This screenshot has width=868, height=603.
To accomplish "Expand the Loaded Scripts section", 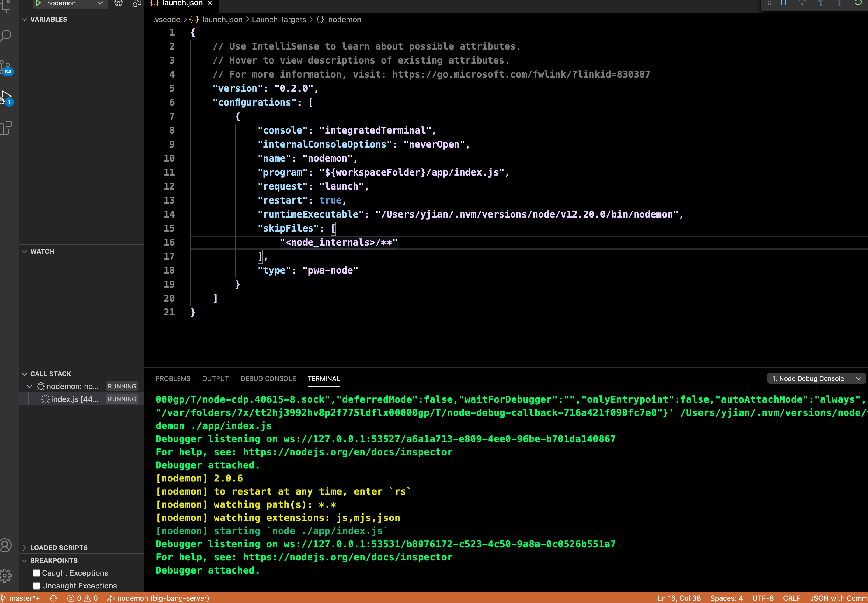I will pyautogui.click(x=59, y=548).
